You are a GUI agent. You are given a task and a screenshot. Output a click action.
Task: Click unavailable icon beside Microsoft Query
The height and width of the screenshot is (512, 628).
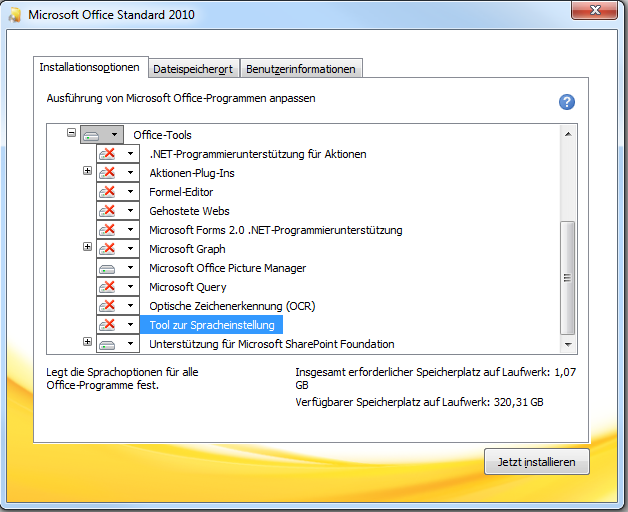108,287
